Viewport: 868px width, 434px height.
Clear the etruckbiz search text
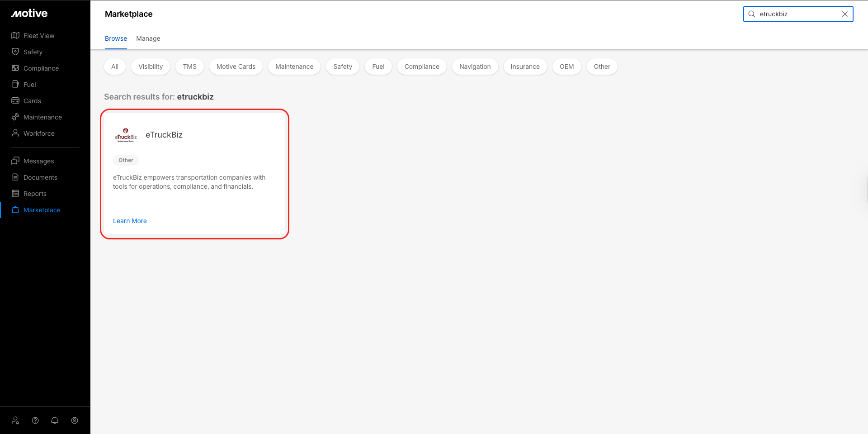844,14
